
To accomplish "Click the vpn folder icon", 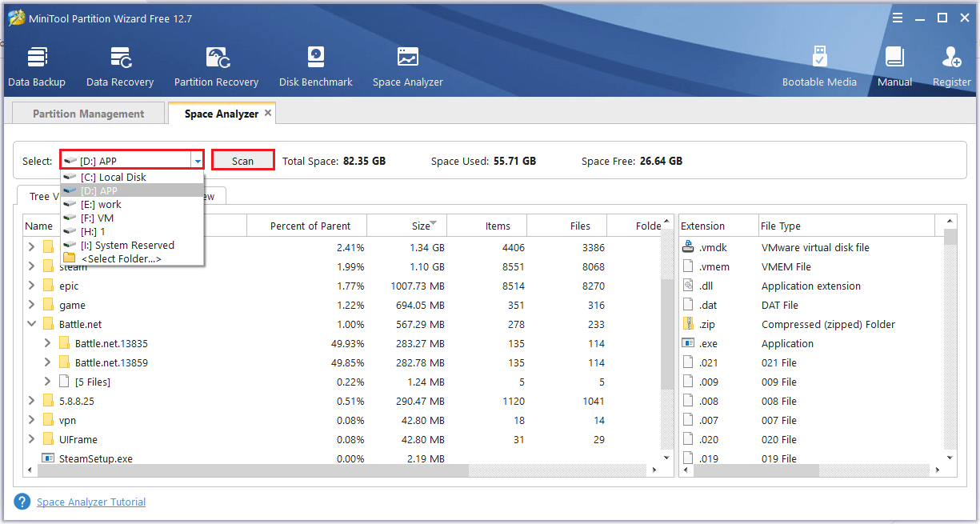I will [48, 420].
